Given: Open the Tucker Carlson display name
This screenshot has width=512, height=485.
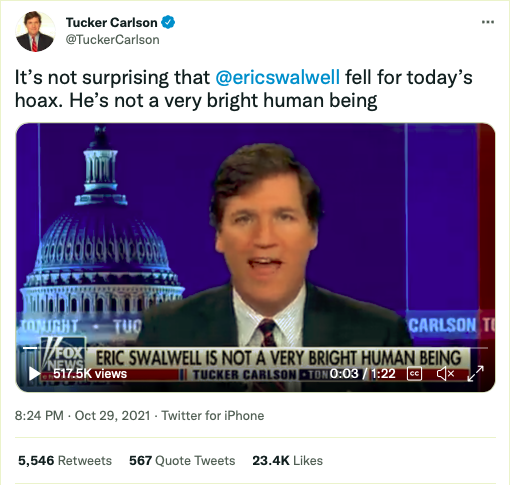Looking at the screenshot, I should pyautogui.click(x=112, y=23).
